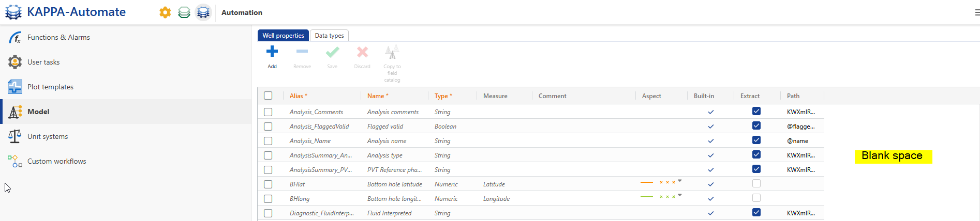
Task: Open the orange gear settings icon
Action: click(165, 12)
